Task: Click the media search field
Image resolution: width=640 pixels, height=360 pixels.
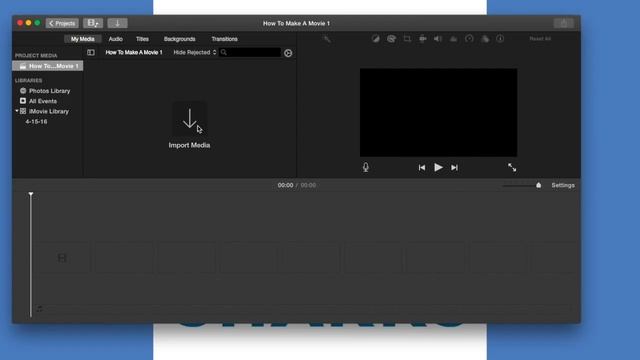Action: point(250,52)
